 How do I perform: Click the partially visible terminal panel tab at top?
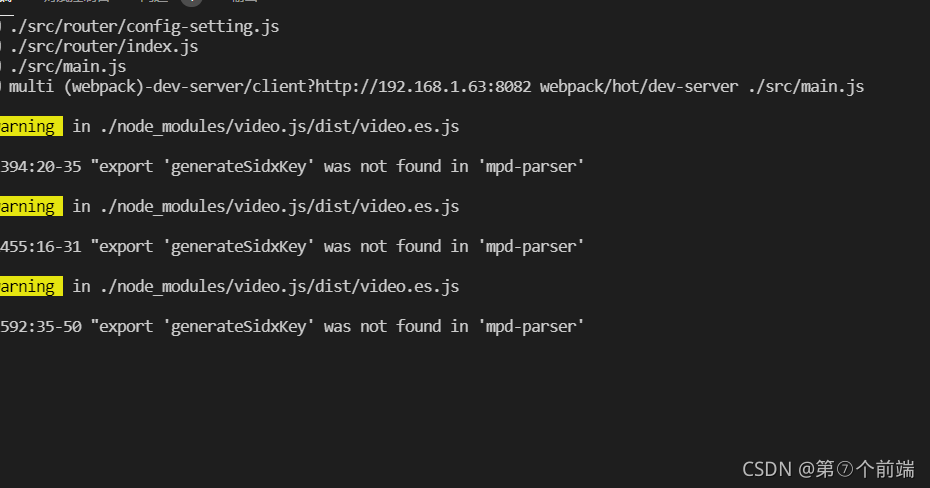(6, 2)
